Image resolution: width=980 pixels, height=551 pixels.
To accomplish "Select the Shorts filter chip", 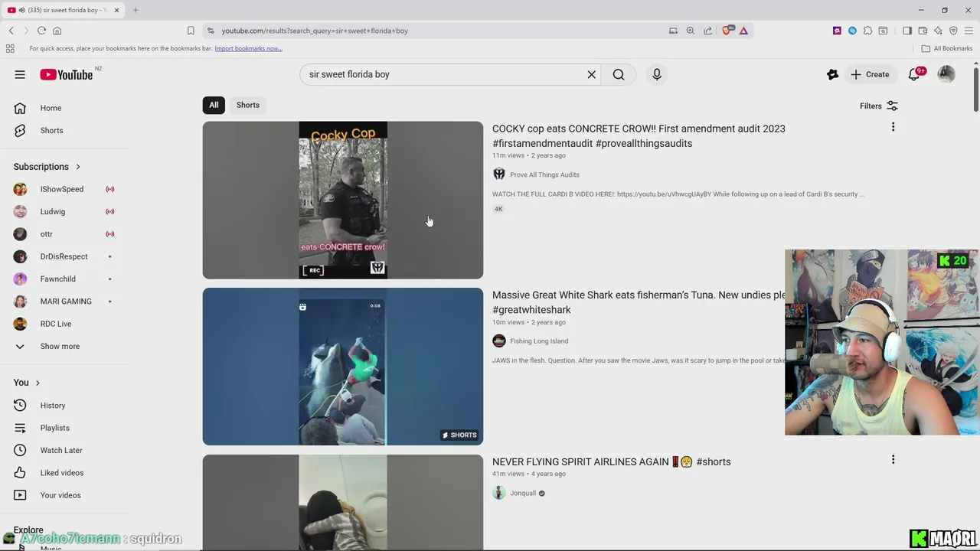I will click(x=247, y=105).
